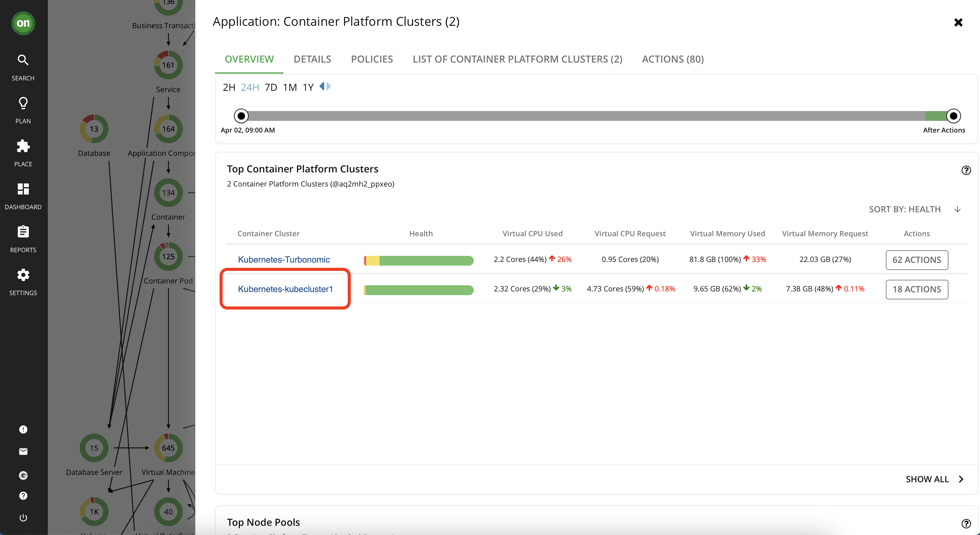This screenshot has width=980, height=535.
Task: Click the Virtual Machine 645 node
Action: pyautogui.click(x=168, y=448)
